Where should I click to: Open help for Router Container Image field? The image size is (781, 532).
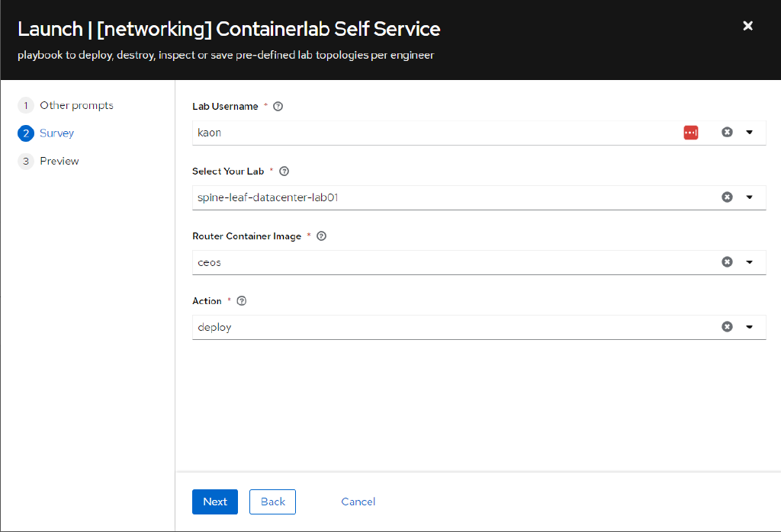click(x=321, y=236)
